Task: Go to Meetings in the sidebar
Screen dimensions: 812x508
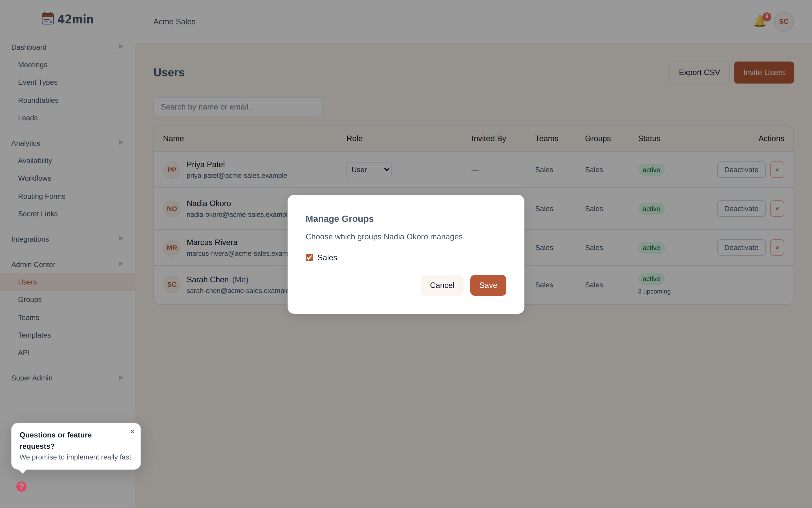Action: (x=32, y=65)
